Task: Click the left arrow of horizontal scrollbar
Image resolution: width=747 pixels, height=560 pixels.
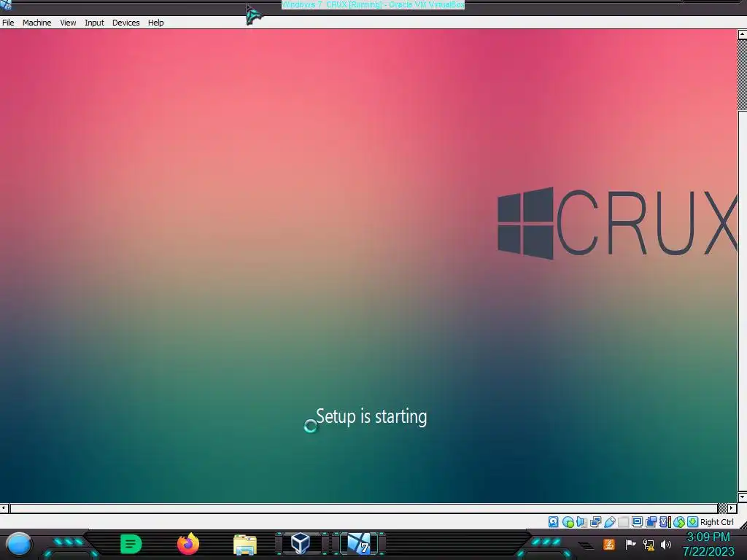Action: click(4, 507)
